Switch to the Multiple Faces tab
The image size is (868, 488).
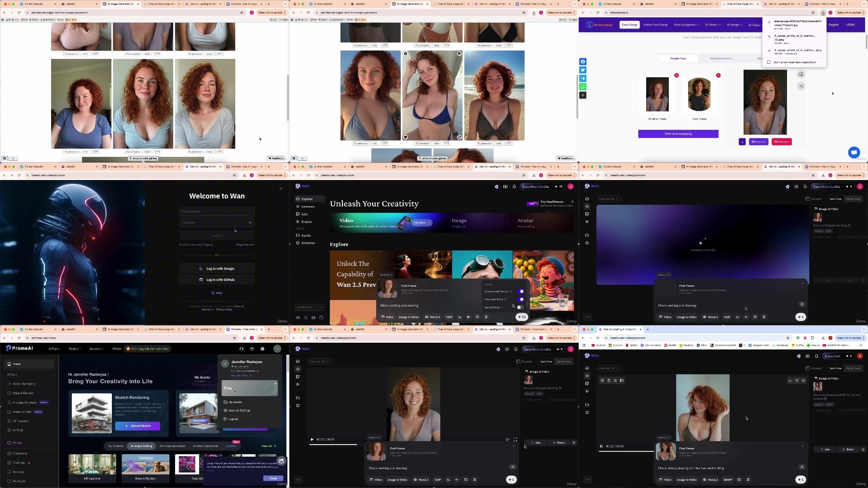(721, 58)
